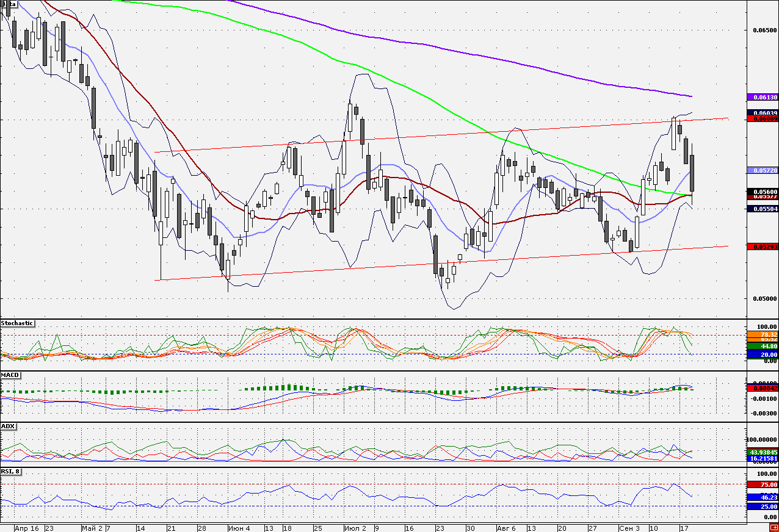
Task: Click the Авг 6 date on time axis
Action: (x=507, y=527)
